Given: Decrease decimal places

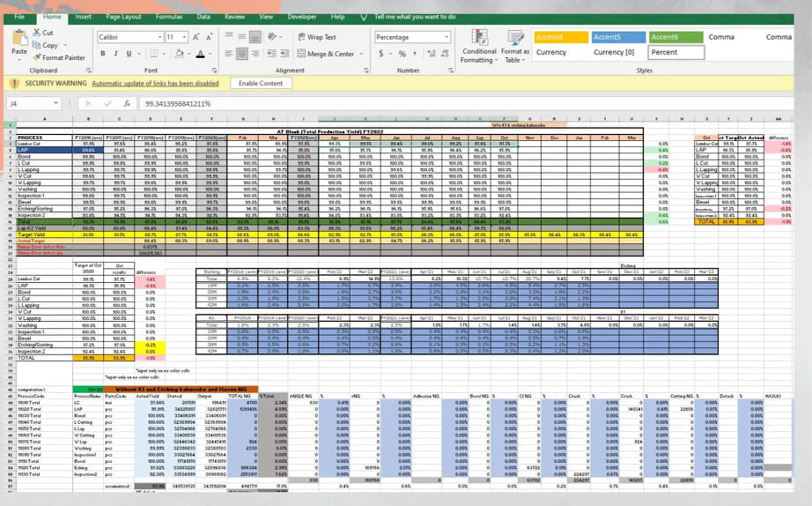Looking at the screenshot, I should 445,54.
